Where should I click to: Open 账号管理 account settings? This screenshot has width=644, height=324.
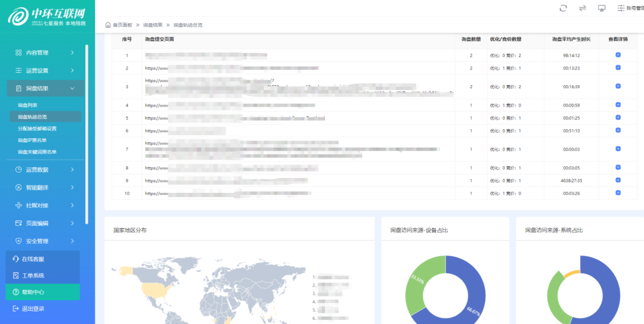tap(631, 8)
